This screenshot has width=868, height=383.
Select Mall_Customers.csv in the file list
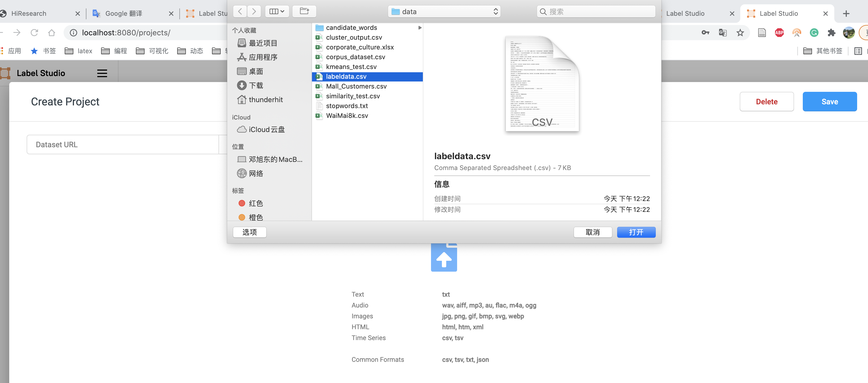click(x=356, y=86)
